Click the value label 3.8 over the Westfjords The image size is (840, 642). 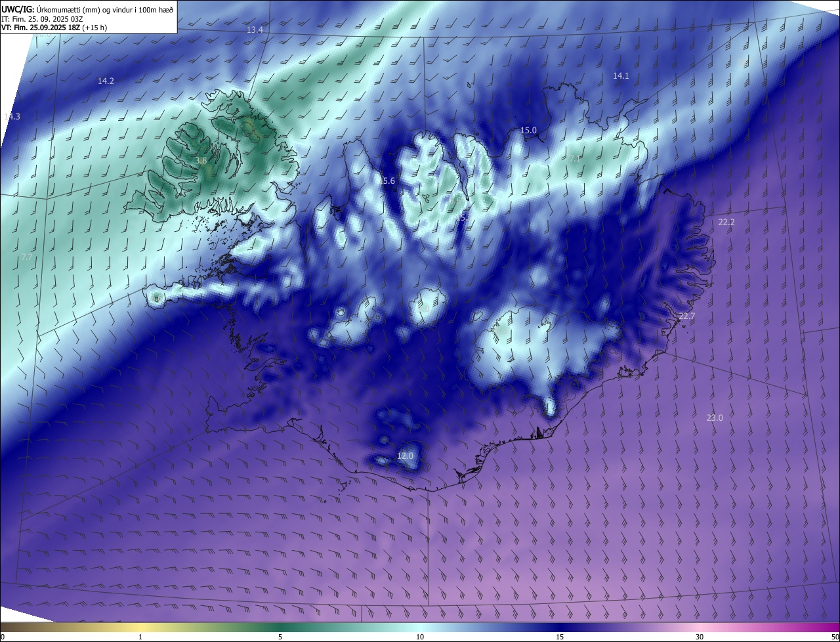pyautogui.click(x=201, y=160)
